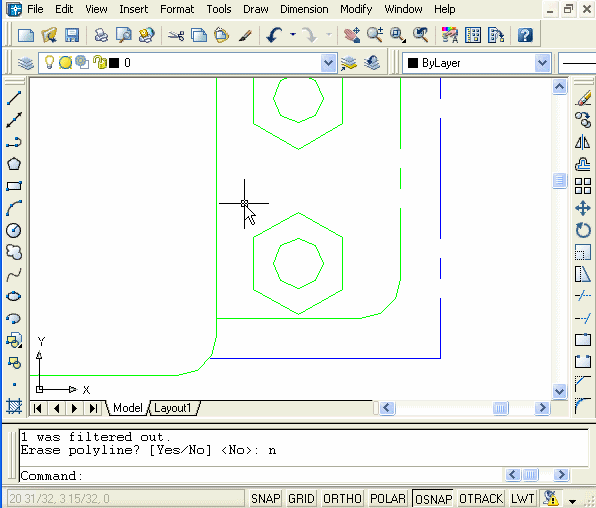Enable GRID display toggle

(x=301, y=498)
